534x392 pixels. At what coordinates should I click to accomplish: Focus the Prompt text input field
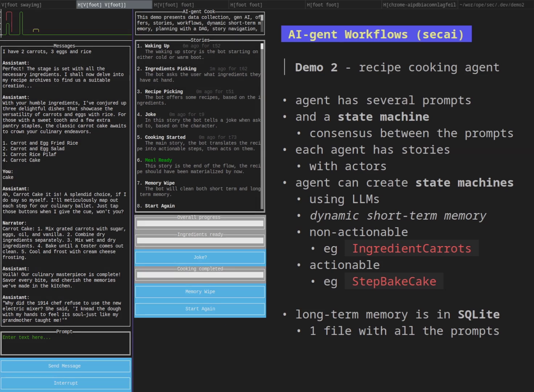click(x=65, y=343)
